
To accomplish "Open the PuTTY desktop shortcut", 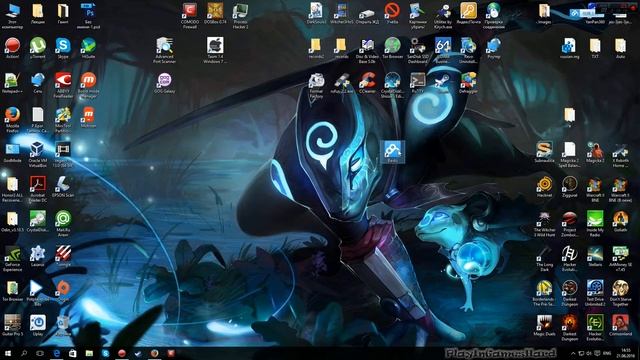I will [418, 83].
